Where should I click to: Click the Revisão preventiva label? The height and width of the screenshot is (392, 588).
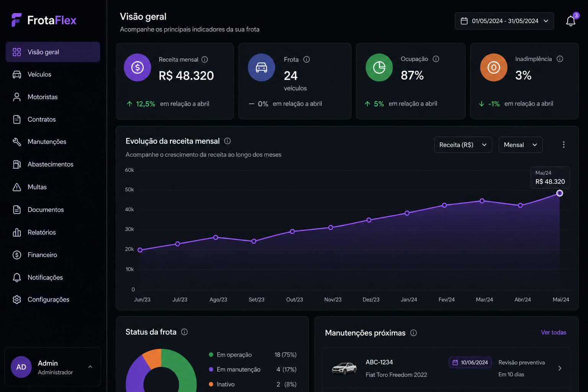point(521,363)
